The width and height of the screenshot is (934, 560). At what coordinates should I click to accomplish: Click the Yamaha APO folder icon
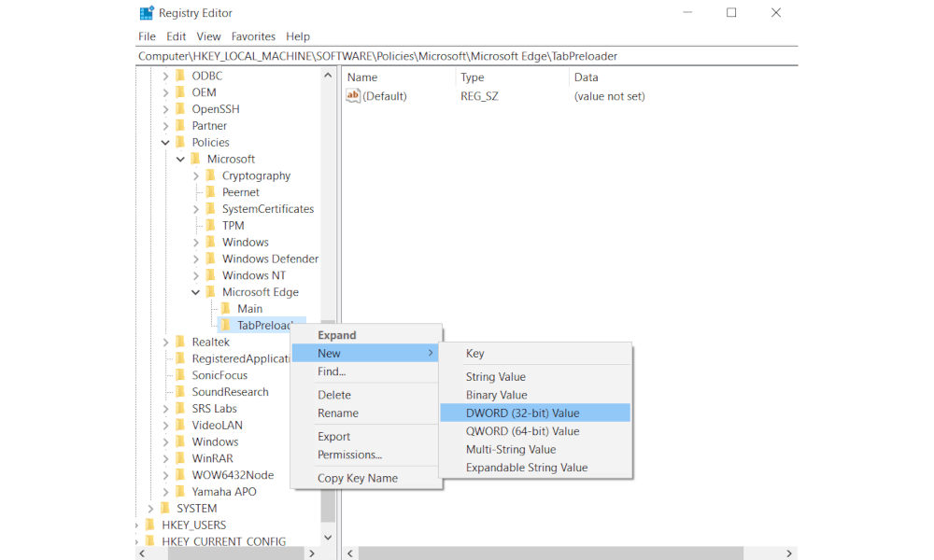point(180,492)
